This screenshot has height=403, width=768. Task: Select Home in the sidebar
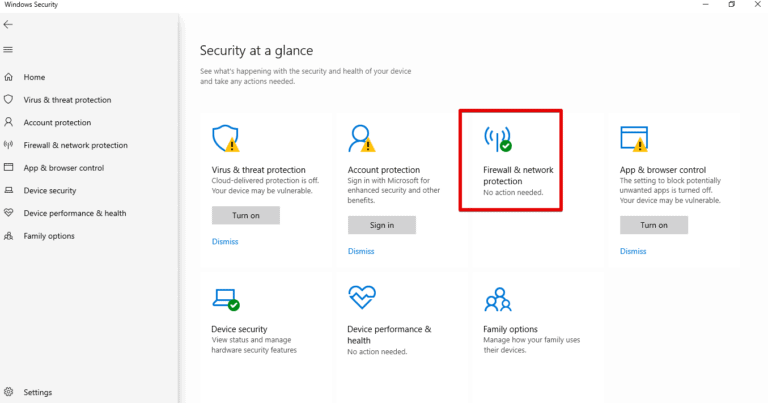(x=34, y=77)
